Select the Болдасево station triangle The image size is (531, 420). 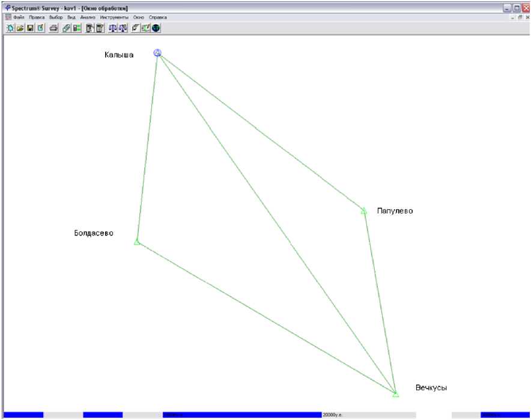click(x=137, y=242)
